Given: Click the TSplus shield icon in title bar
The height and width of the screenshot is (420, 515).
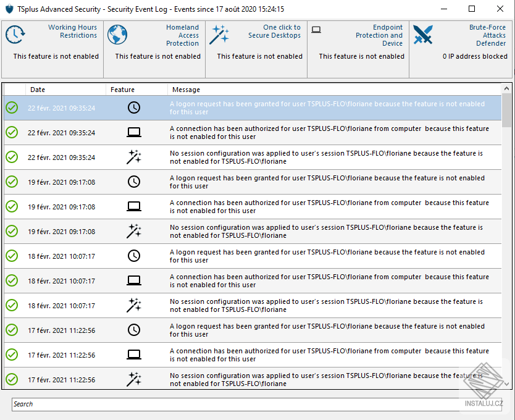Looking at the screenshot, I should (x=9, y=9).
